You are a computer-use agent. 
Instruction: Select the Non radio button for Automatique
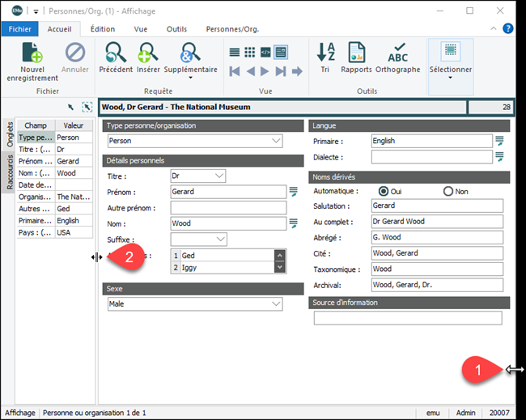pos(448,191)
